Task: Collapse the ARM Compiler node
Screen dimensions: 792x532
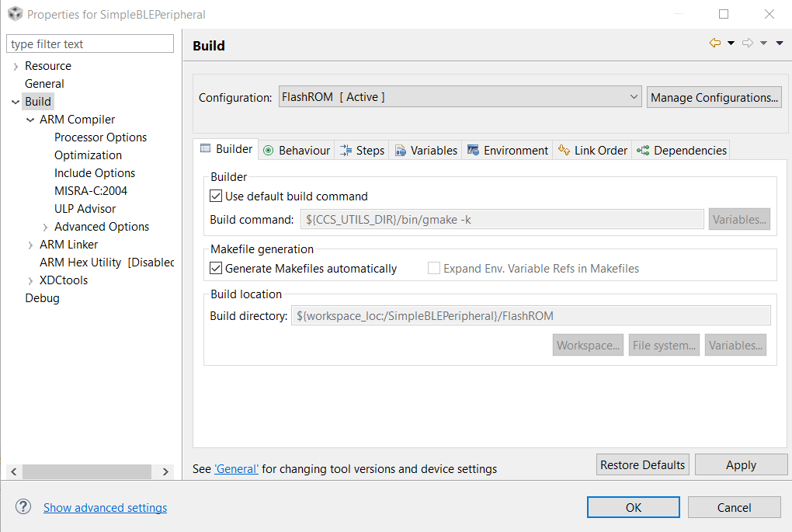Action: (30, 120)
